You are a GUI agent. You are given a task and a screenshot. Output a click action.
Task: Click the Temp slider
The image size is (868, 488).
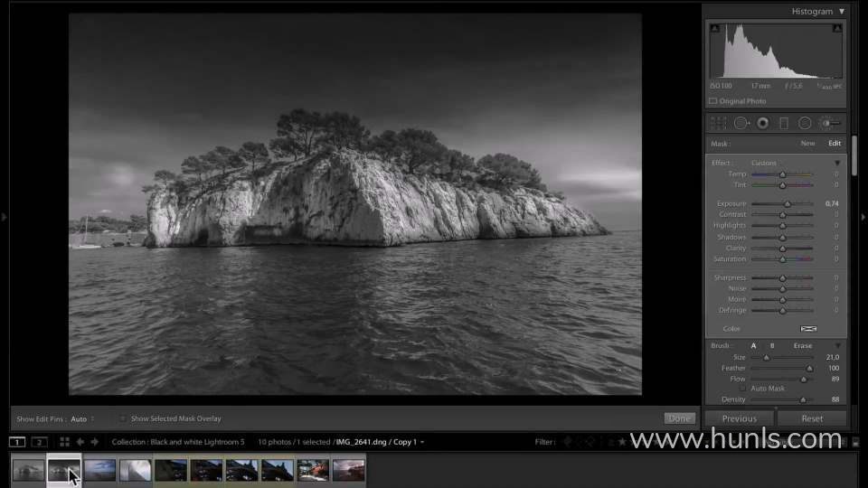(782, 174)
